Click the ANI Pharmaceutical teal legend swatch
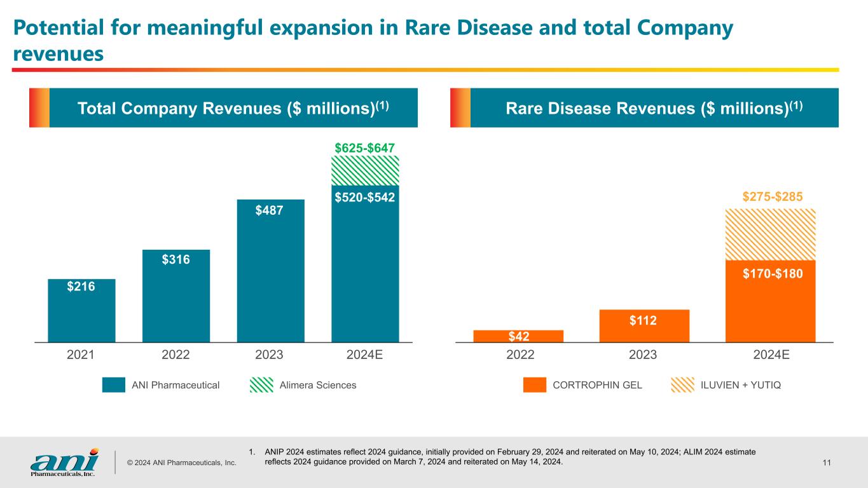Screen dimensions: 868x488 113,385
